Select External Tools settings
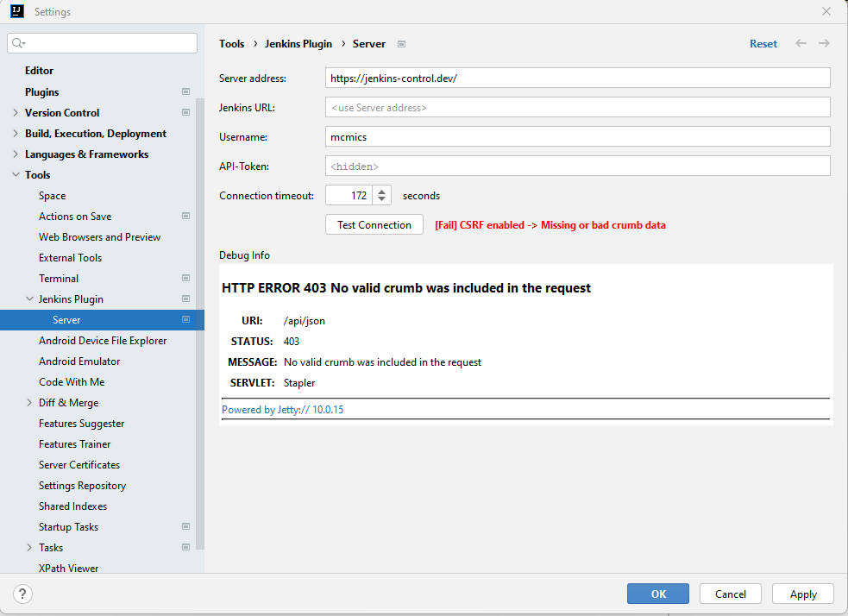848x616 pixels. (x=70, y=257)
